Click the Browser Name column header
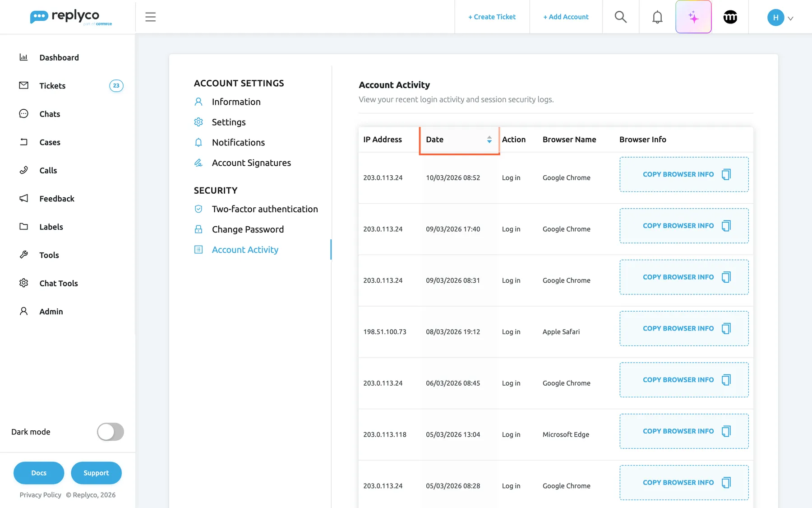Screen dimensions: 812x508 tap(569, 140)
